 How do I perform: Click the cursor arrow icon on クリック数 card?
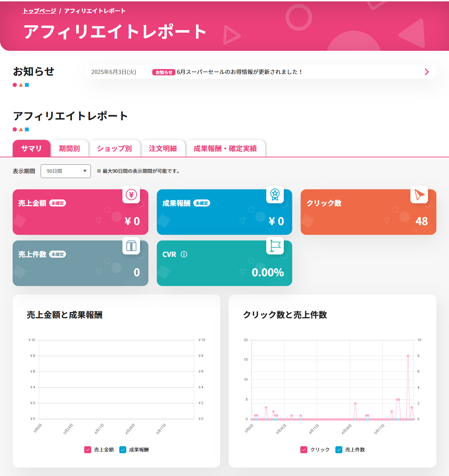click(x=419, y=195)
